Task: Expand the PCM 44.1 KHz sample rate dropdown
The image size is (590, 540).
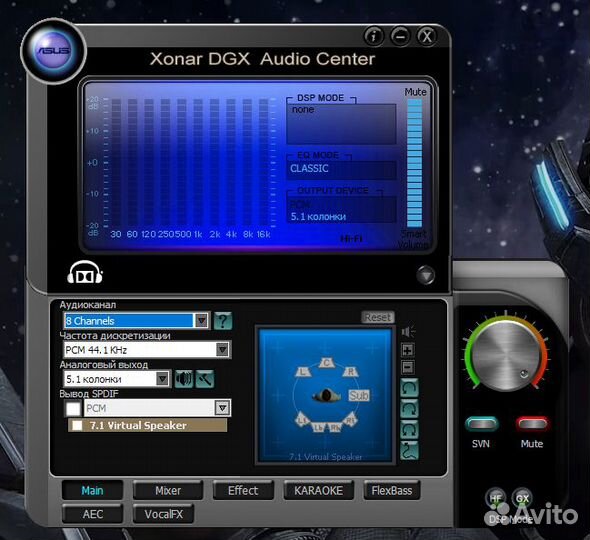Action: (147, 350)
